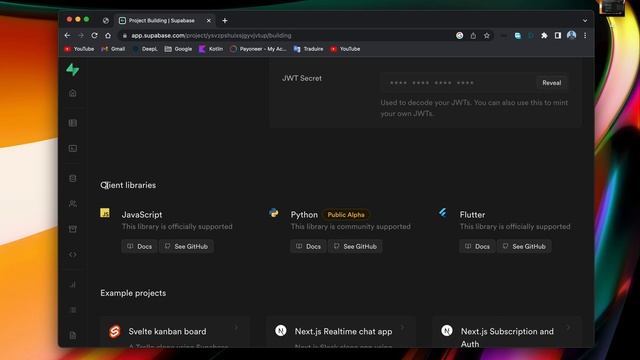This screenshot has width=640, height=360.
Task: Open the Logs list sidebar icon
Action: [x=73, y=310]
